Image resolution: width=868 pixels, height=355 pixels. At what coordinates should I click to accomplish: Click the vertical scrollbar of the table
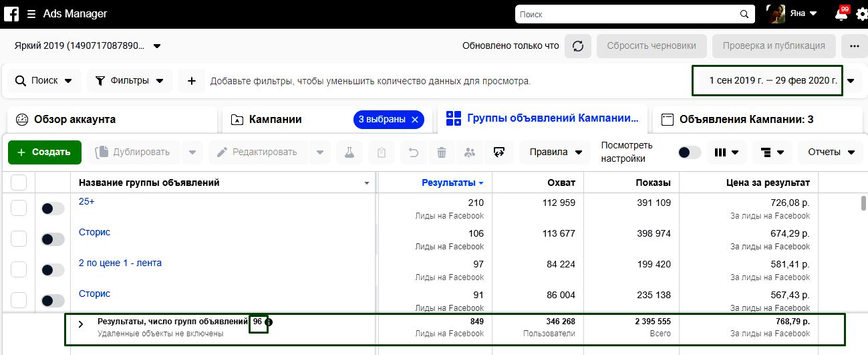point(863,204)
